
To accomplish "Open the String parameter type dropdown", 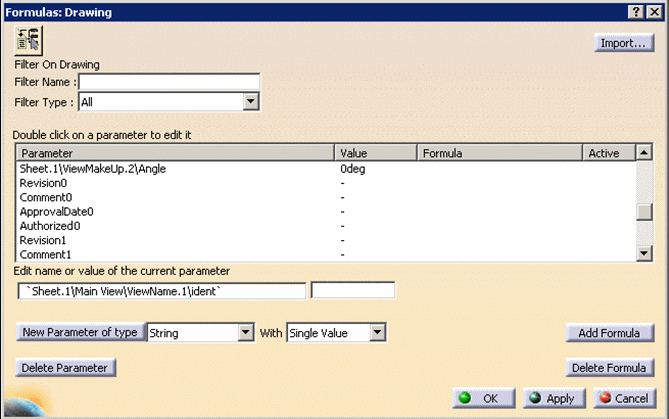I will (x=245, y=333).
